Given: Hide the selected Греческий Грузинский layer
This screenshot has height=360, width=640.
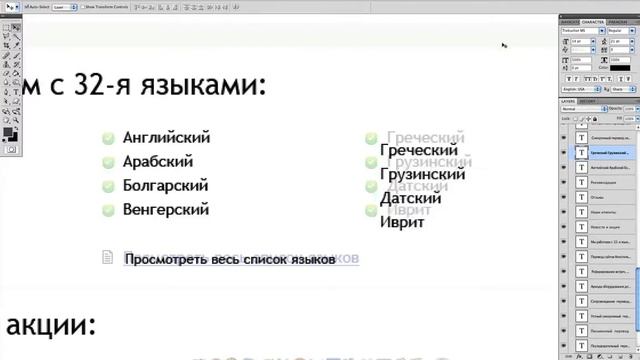Looking at the screenshot, I should (564, 153).
